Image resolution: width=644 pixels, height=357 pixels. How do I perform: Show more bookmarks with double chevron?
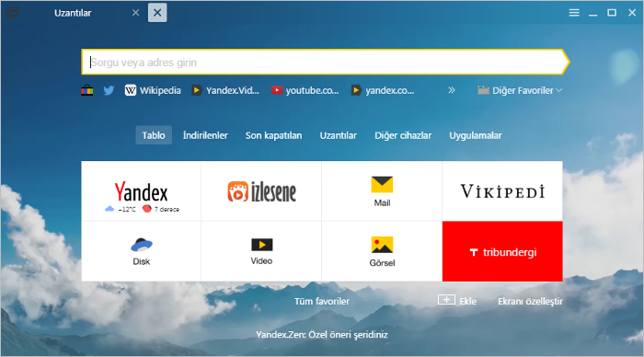tap(452, 90)
